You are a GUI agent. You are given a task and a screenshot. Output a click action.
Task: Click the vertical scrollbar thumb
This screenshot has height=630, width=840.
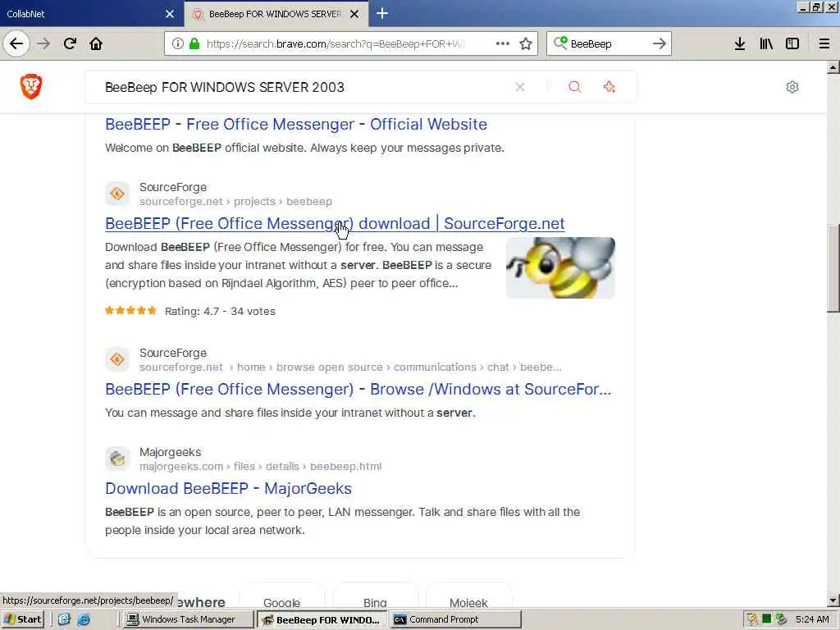click(833, 268)
